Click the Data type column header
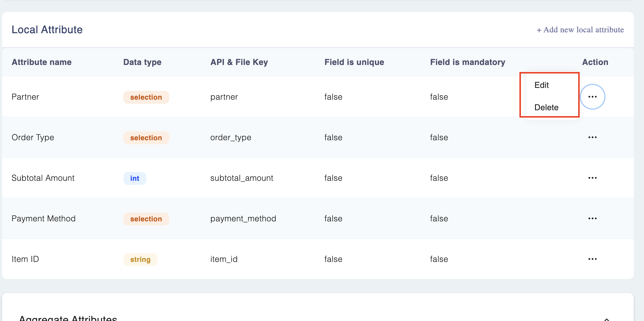This screenshot has height=321, width=644. (142, 62)
